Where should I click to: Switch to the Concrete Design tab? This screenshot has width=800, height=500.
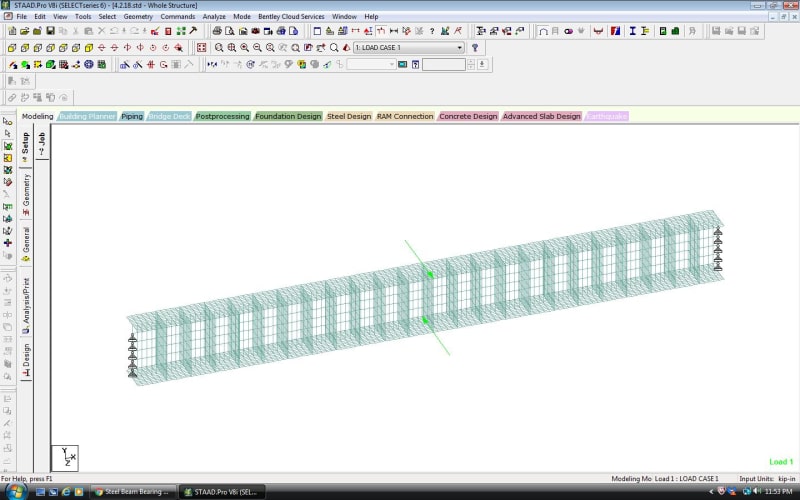468,116
